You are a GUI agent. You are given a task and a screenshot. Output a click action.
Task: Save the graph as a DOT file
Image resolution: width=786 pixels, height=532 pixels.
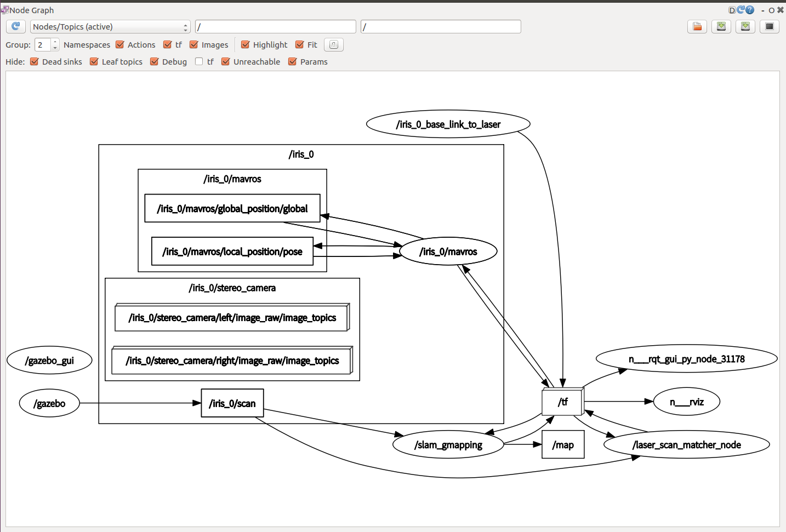pos(721,26)
